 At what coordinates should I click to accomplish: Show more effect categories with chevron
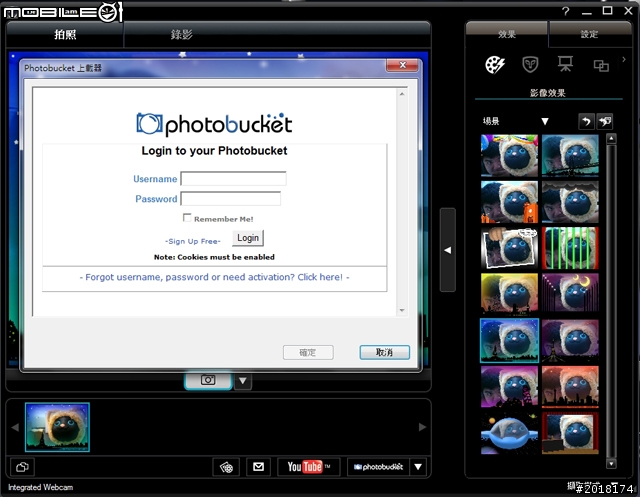point(624,60)
